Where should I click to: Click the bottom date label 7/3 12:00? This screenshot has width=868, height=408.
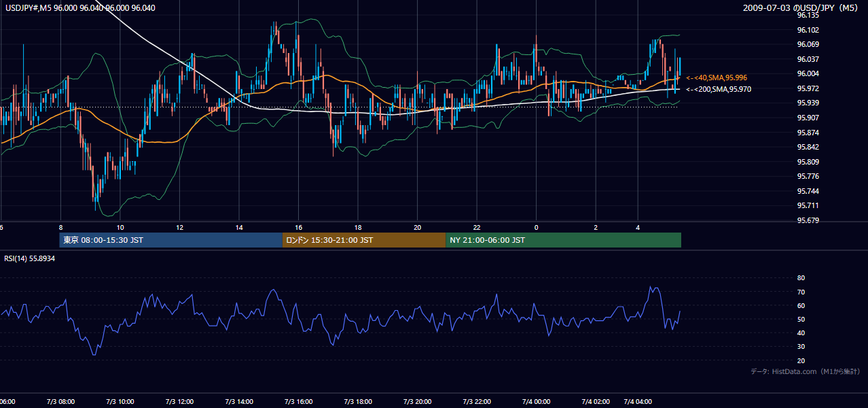click(x=179, y=402)
